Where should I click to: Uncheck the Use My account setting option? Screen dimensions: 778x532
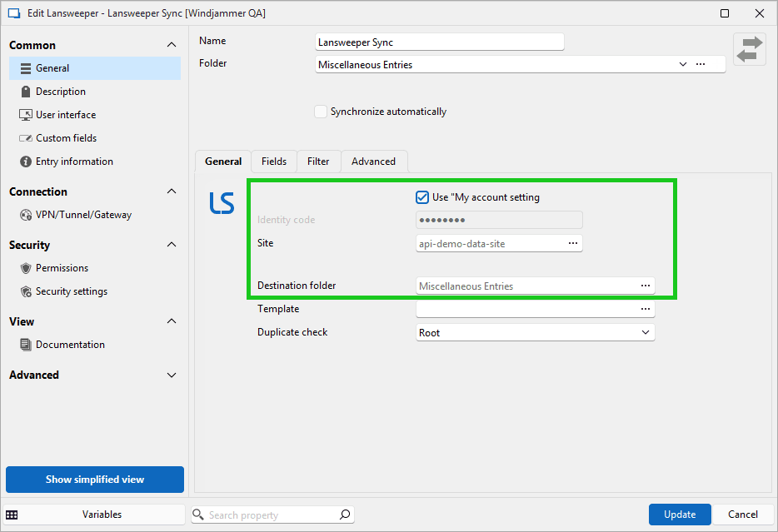tap(422, 197)
